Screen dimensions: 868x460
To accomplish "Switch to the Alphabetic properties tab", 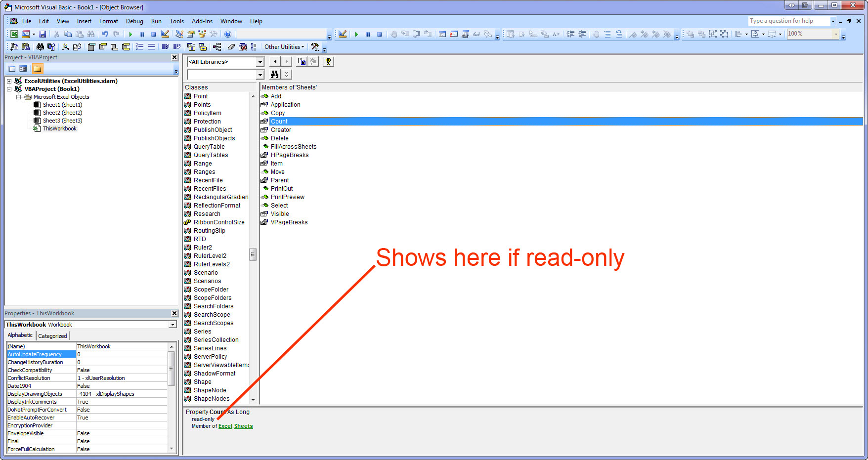I will click(x=20, y=335).
